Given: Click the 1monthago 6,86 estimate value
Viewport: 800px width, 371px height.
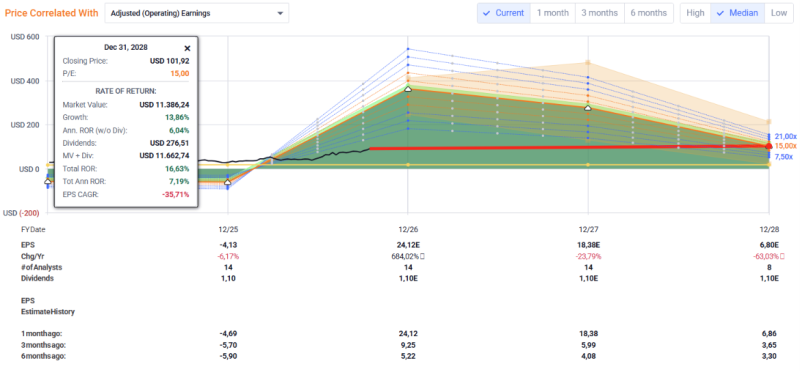Looking at the screenshot, I should (769, 333).
